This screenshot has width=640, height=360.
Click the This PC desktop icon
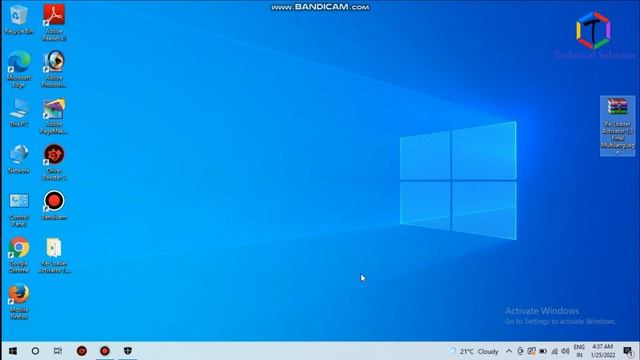(18, 112)
